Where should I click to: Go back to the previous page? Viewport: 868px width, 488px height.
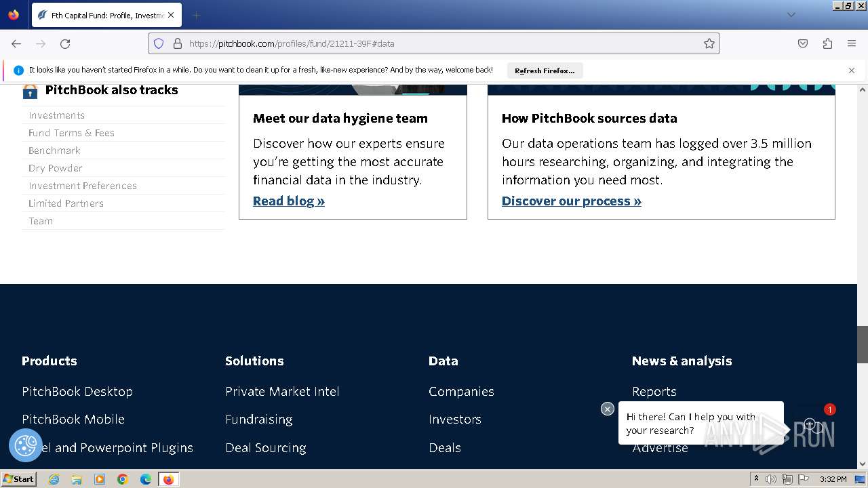point(16,43)
